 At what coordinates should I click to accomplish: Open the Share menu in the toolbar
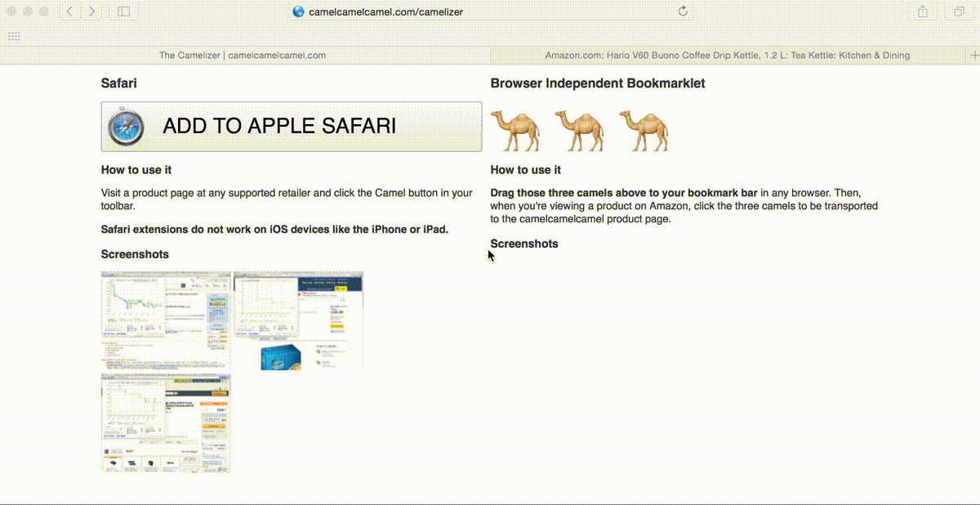click(923, 11)
